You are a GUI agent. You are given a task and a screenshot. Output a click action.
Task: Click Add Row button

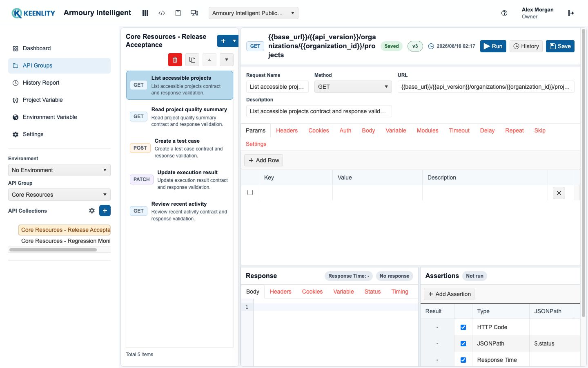[x=264, y=160]
